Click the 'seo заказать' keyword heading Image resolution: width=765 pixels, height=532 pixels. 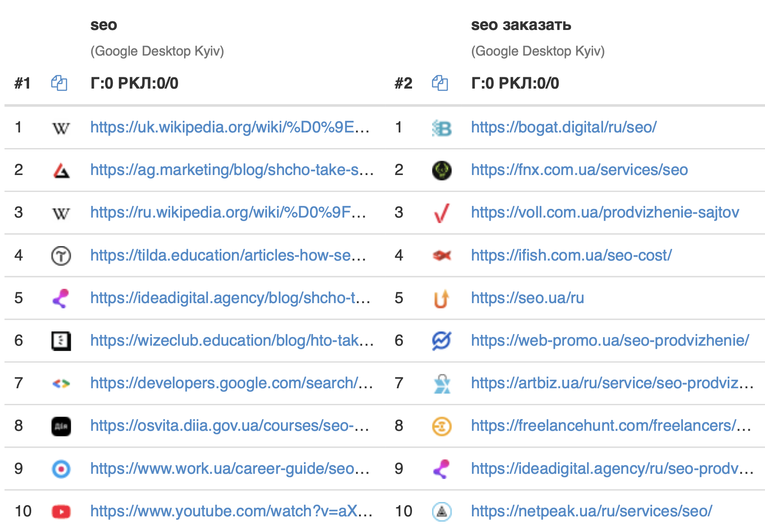click(521, 25)
